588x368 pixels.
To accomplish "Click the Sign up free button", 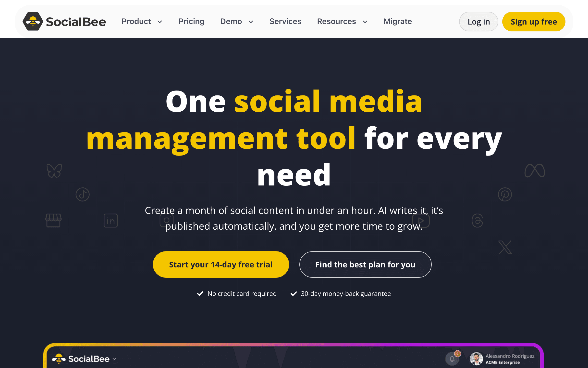I will tap(534, 22).
